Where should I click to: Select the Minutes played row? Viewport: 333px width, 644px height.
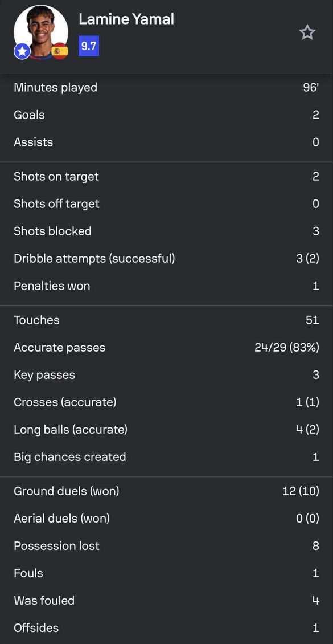166,88
